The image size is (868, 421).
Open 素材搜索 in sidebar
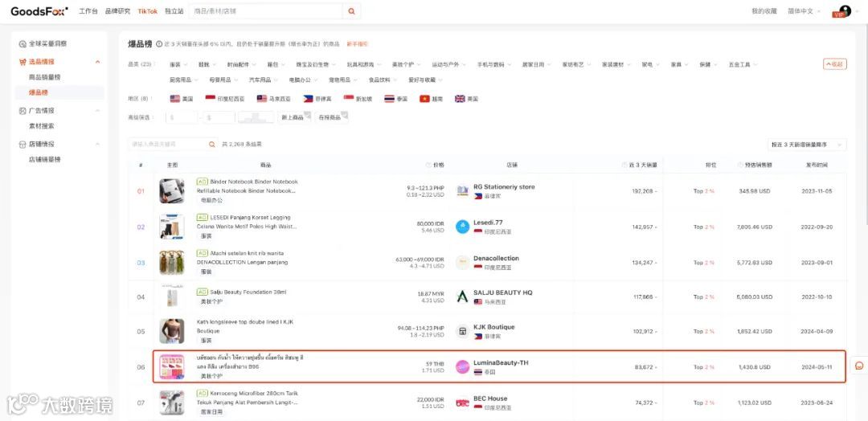pyautogui.click(x=42, y=125)
